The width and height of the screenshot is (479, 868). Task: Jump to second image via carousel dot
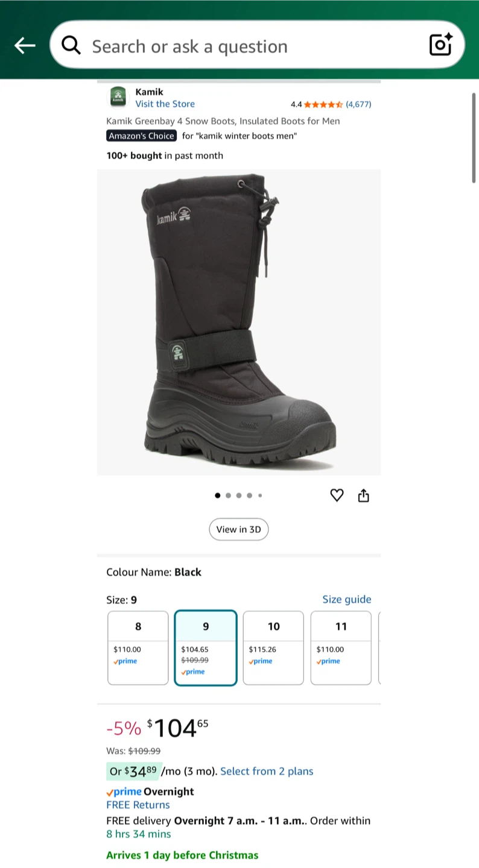click(x=228, y=495)
